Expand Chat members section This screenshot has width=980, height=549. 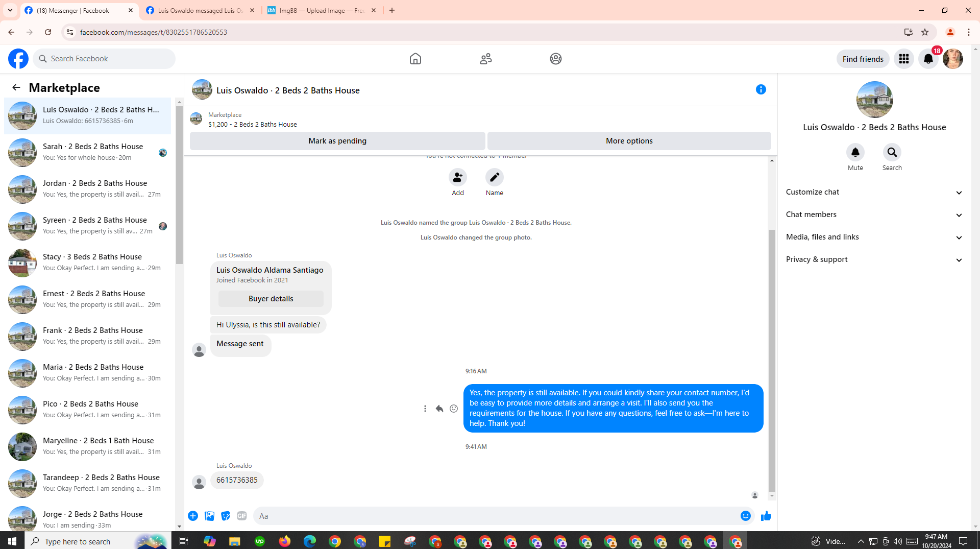(x=874, y=214)
